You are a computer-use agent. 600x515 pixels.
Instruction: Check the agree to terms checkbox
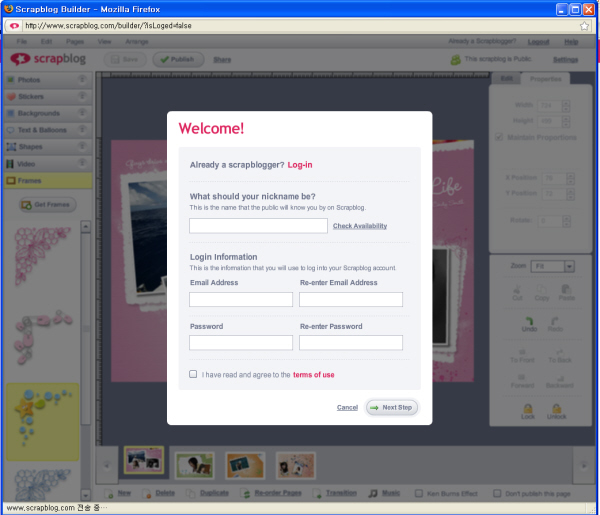[x=193, y=374]
